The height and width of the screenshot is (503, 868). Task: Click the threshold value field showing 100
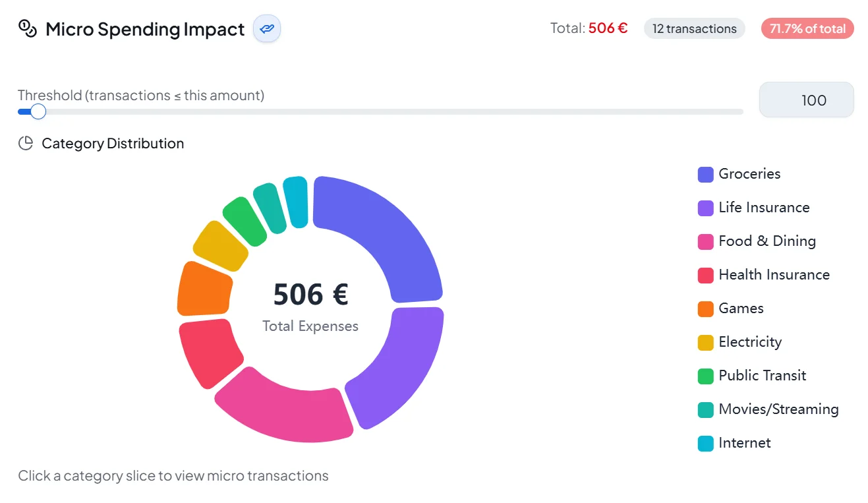(x=806, y=100)
